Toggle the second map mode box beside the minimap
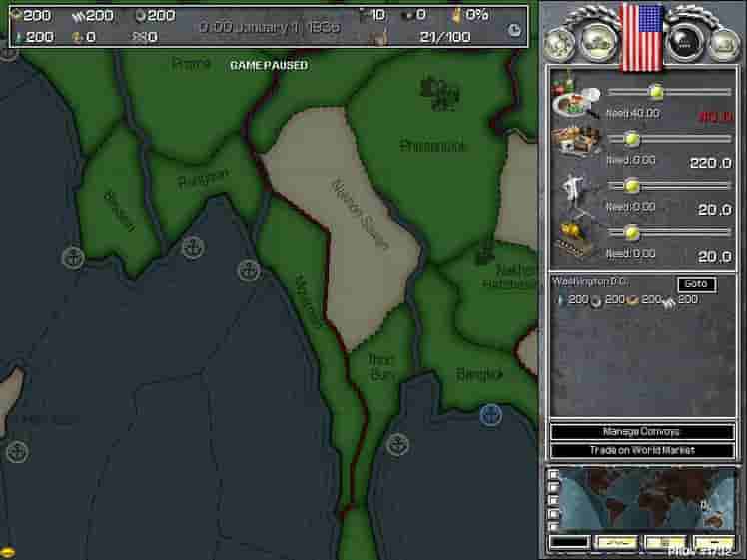747x560 pixels. 553,487
